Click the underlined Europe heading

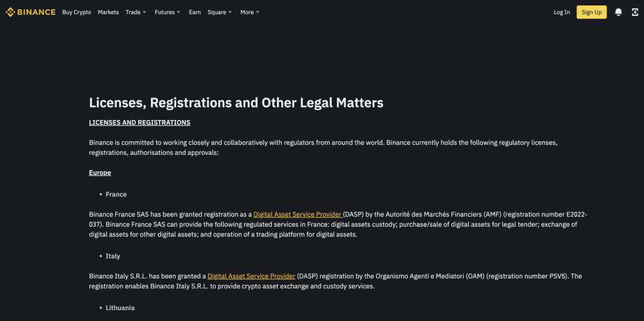(x=100, y=173)
